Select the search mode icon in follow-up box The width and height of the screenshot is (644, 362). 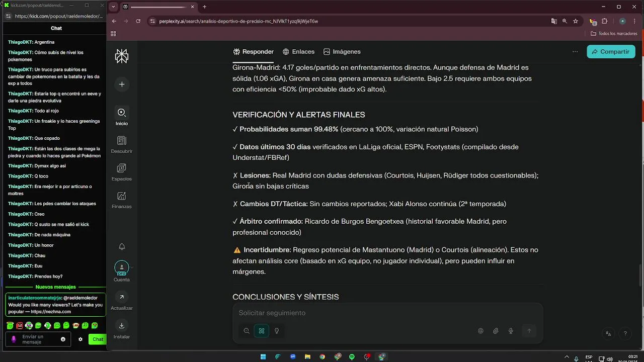(247, 331)
